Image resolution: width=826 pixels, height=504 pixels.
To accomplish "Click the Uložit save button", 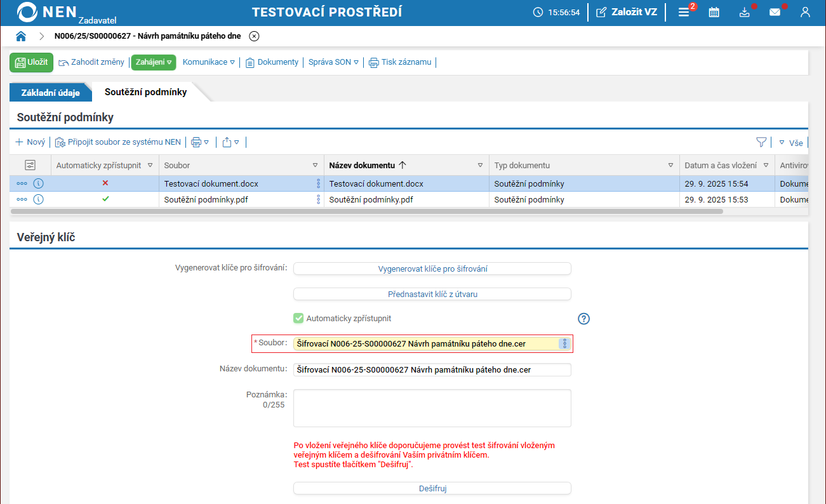I will pos(31,62).
